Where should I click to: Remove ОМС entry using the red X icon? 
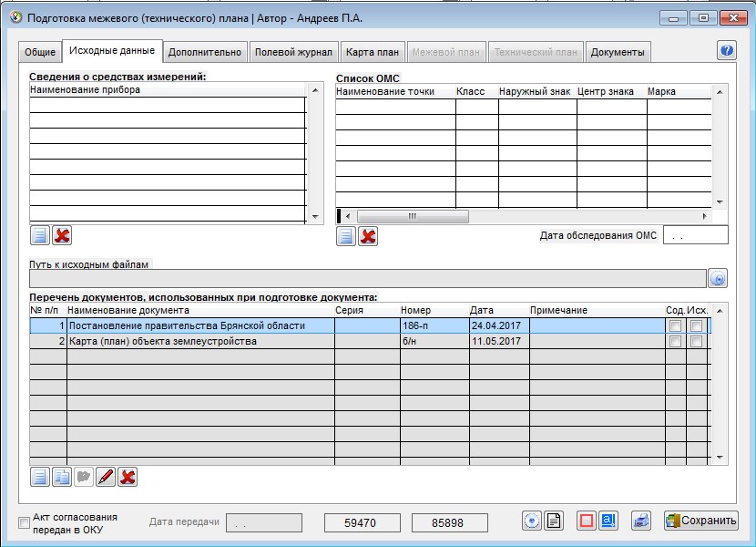pyautogui.click(x=368, y=236)
